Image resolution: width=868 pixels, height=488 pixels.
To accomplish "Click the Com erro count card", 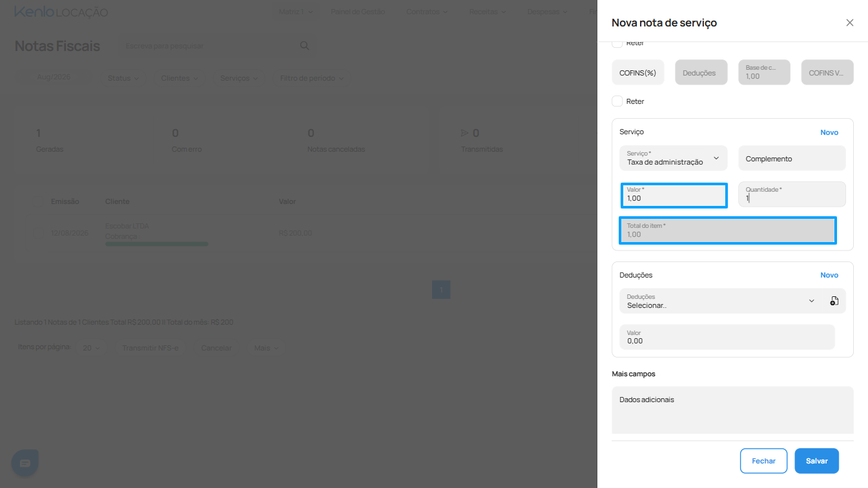I will coord(187,140).
